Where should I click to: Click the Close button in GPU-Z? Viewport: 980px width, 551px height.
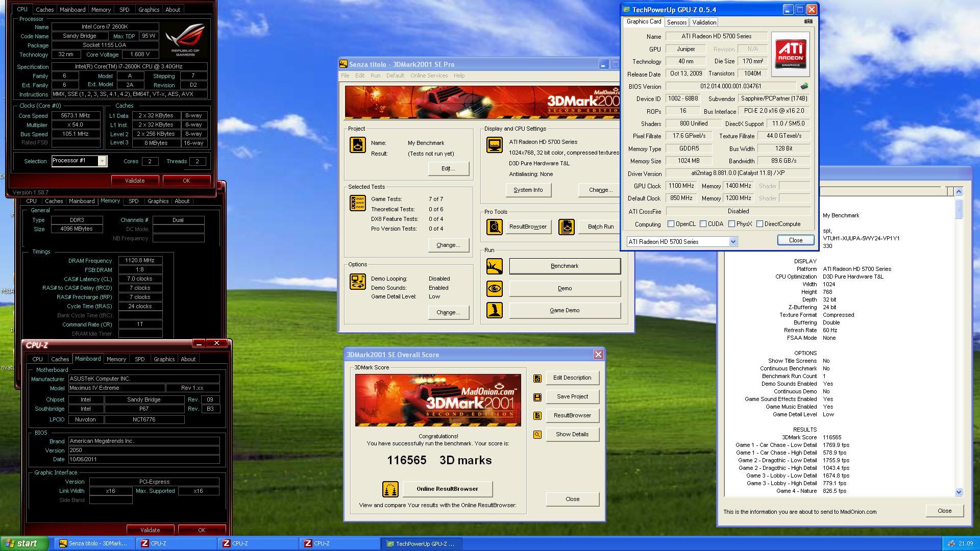click(795, 240)
